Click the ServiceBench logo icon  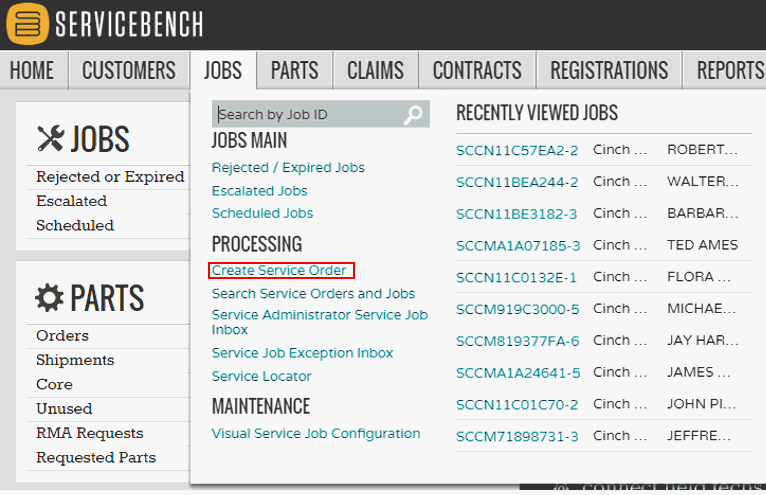point(27,23)
